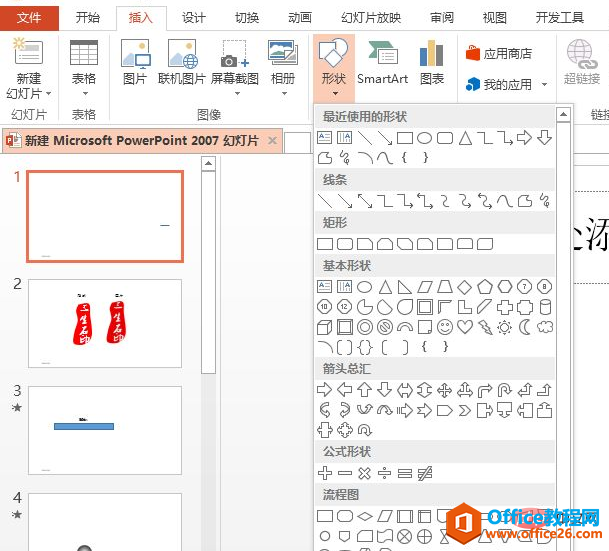Screen dimensions: 609x551
Task: Select the left-right arrow in Block Arrows
Action: point(404,390)
